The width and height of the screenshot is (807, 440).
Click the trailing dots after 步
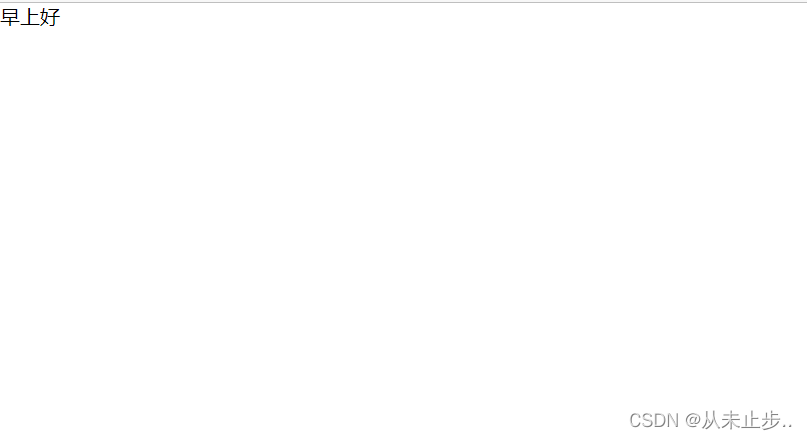pyautogui.click(x=787, y=426)
